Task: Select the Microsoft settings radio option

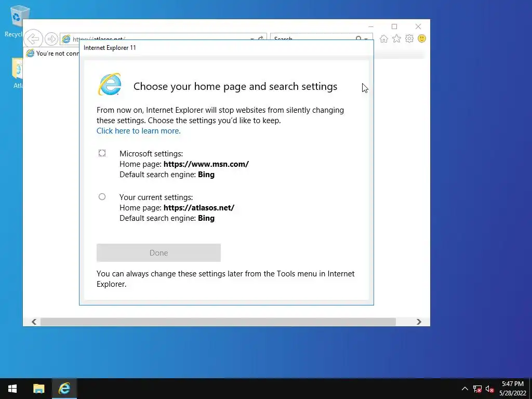Action: [102, 153]
